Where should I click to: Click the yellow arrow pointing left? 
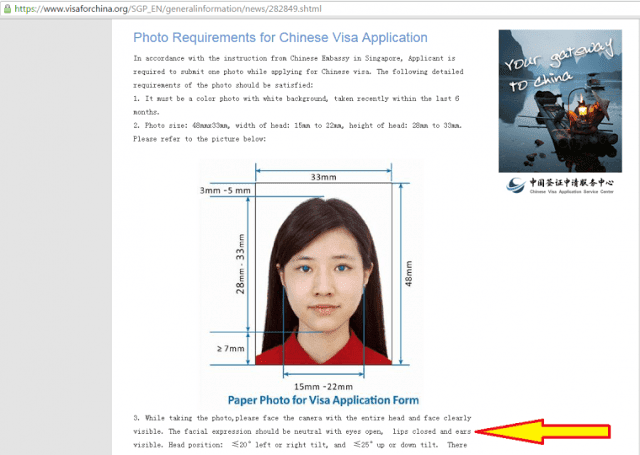(x=542, y=431)
